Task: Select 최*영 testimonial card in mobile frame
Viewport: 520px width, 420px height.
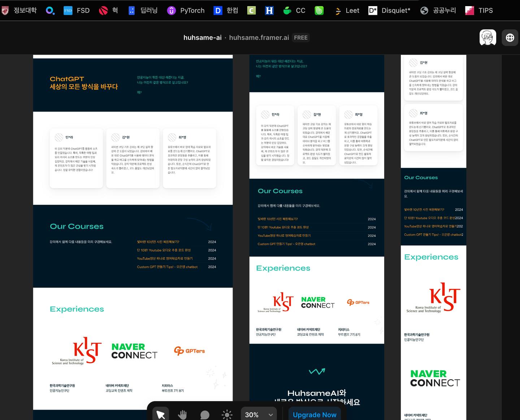Action: coord(433,128)
